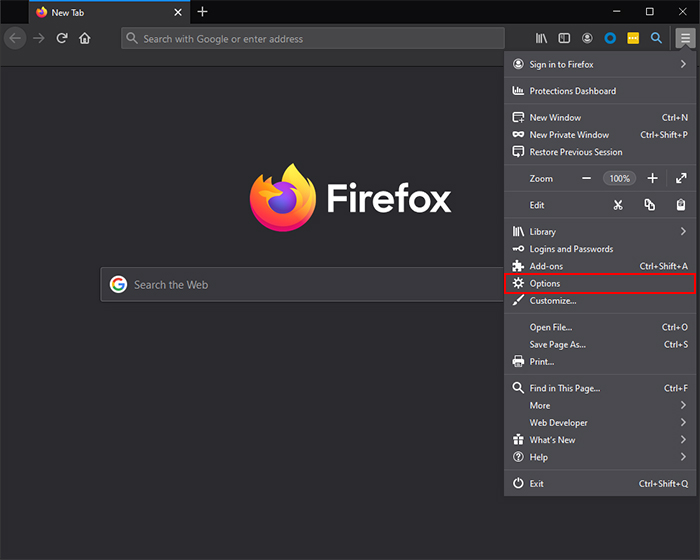Select Sign in to Firefox

click(x=600, y=64)
